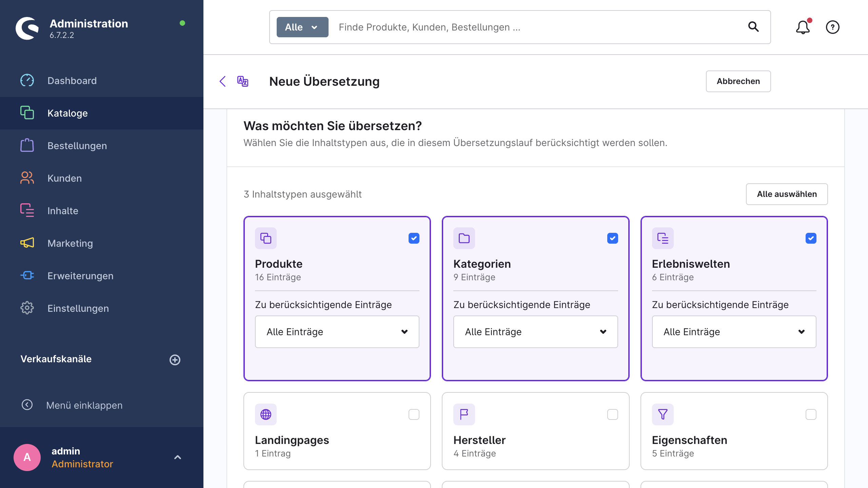Open Dashboard menu item
This screenshot has width=868, height=488.
coord(102,81)
